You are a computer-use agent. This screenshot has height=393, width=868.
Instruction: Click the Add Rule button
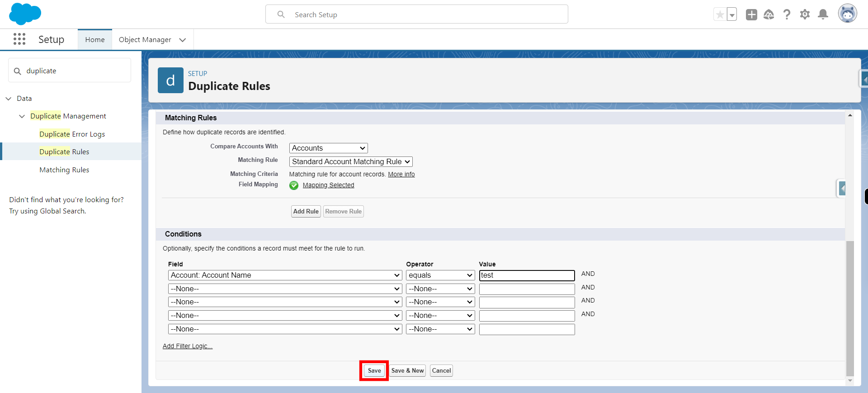pos(306,211)
